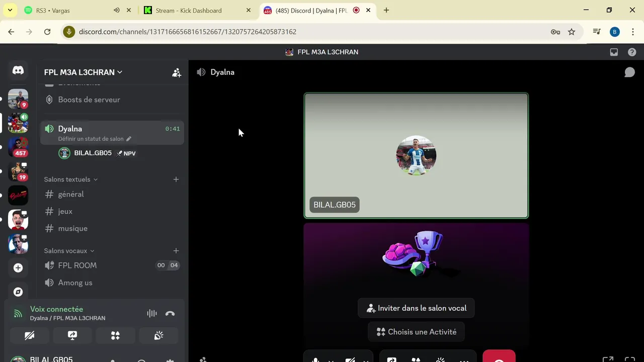
Task: Click BILAL.GB05 in voice member list
Action: click(x=93, y=153)
